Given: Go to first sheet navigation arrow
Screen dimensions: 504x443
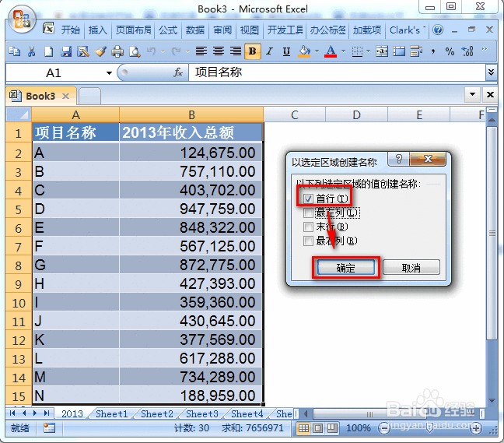Looking at the screenshot, I should tap(13, 413).
